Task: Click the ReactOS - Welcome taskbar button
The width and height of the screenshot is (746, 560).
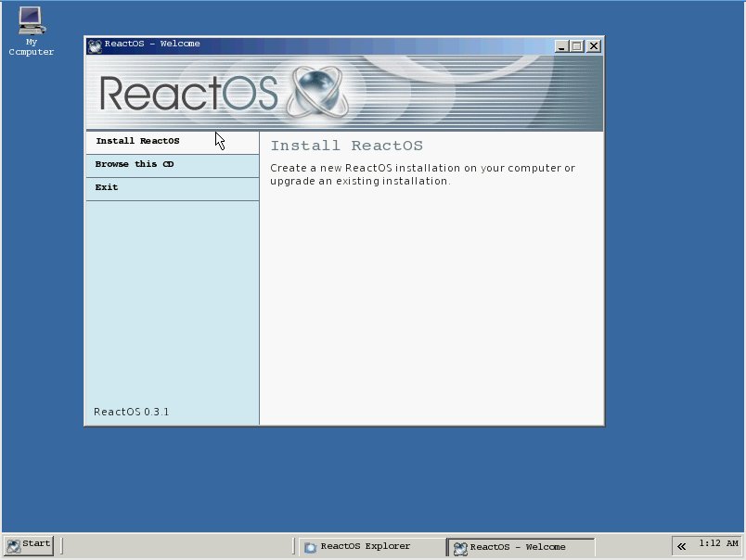Action: pyautogui.click(x=520, y=547)
